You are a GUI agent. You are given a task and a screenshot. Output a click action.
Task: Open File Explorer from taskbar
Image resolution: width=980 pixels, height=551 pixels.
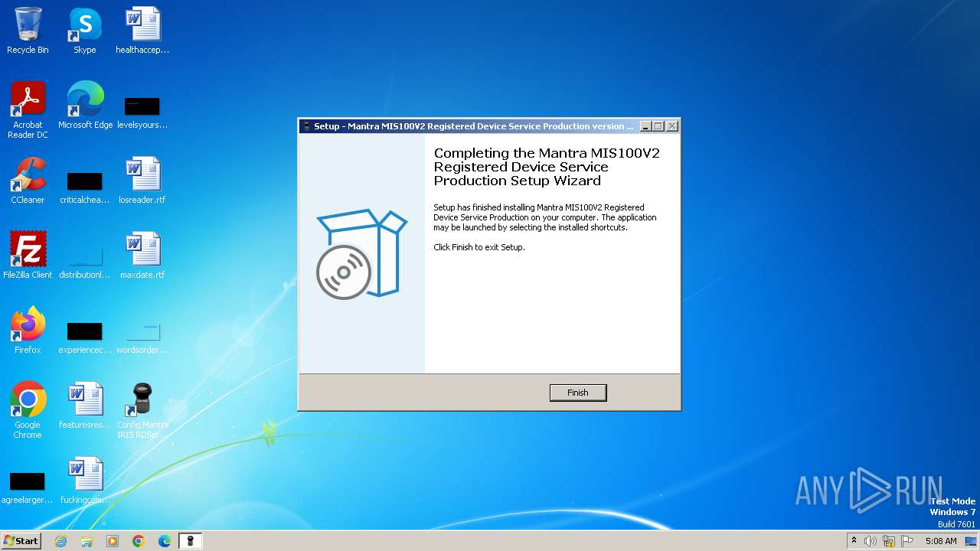(87, 541)
